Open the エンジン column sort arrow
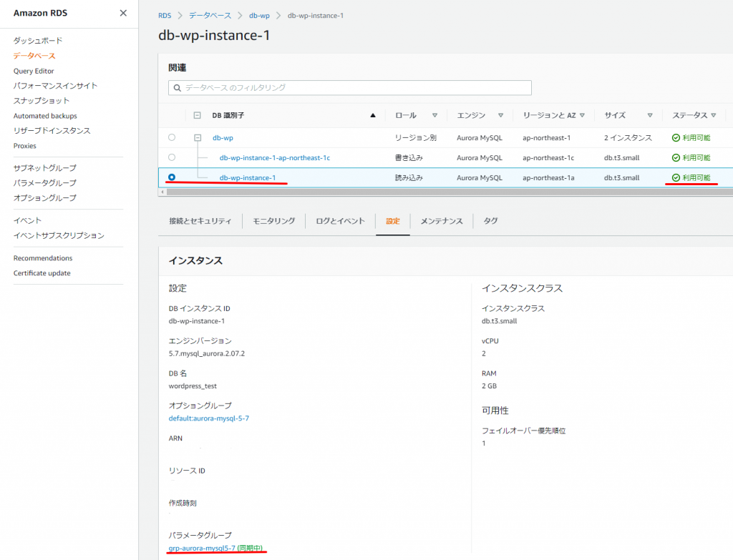Image resolution: width=733 pixels, height=560 pixels. [x=500, y=115]
